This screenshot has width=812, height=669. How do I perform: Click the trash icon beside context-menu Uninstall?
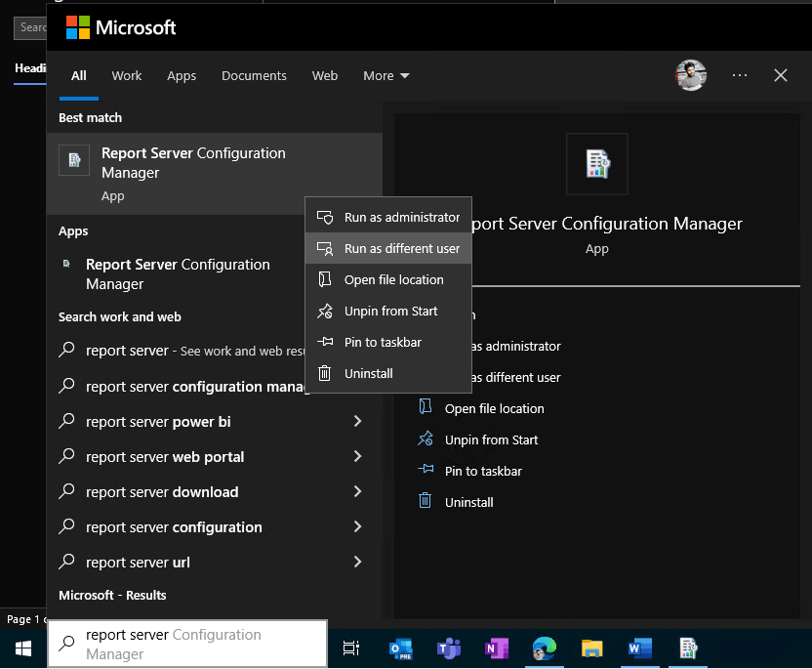(324, 373)
